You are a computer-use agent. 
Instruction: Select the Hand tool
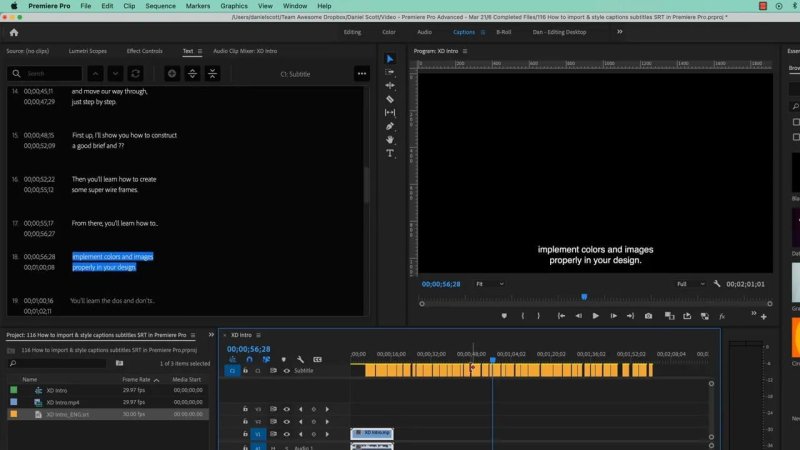coord(390,139)
